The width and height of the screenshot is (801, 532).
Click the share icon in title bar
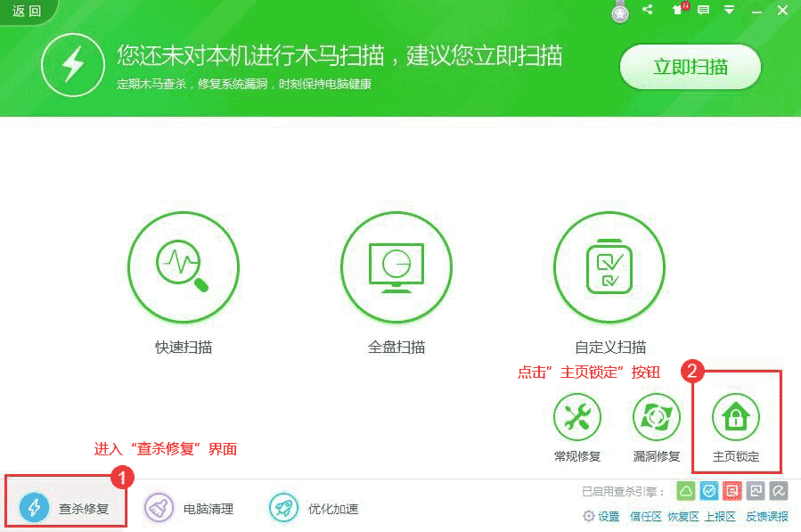648,10
